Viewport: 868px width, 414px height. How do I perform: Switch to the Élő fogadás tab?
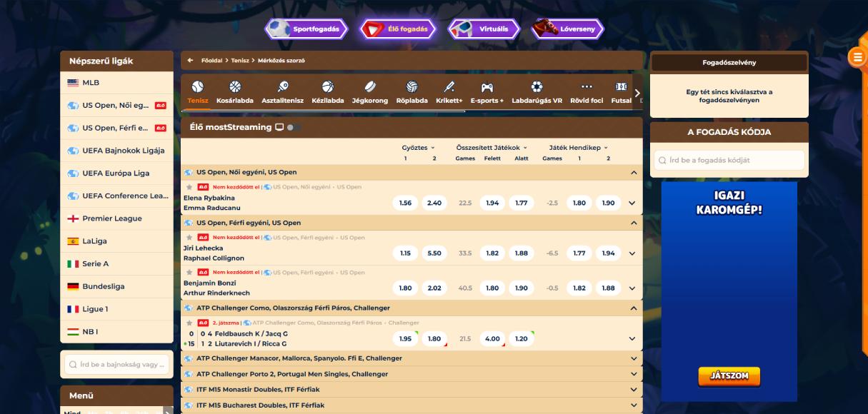click(397, 29)
